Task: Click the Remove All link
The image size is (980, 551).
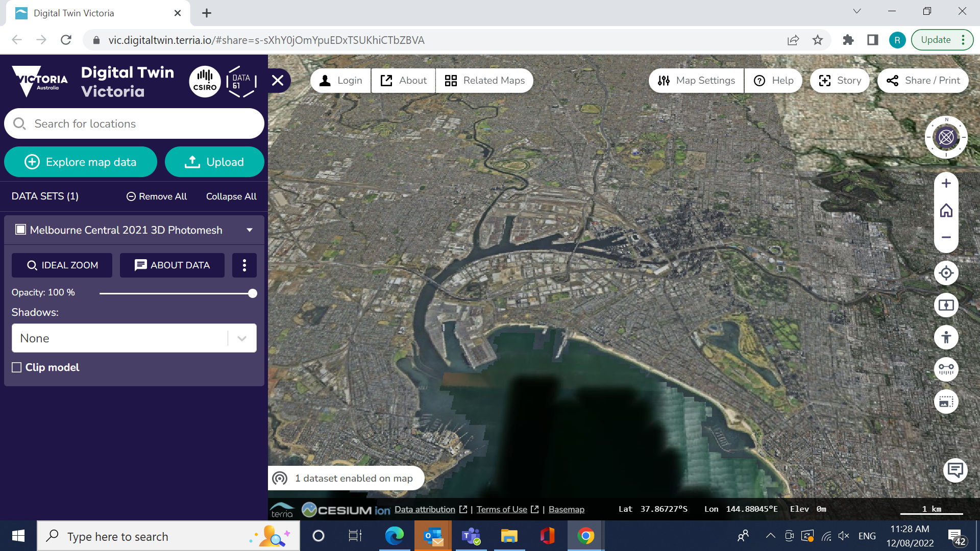Action: 157,196
